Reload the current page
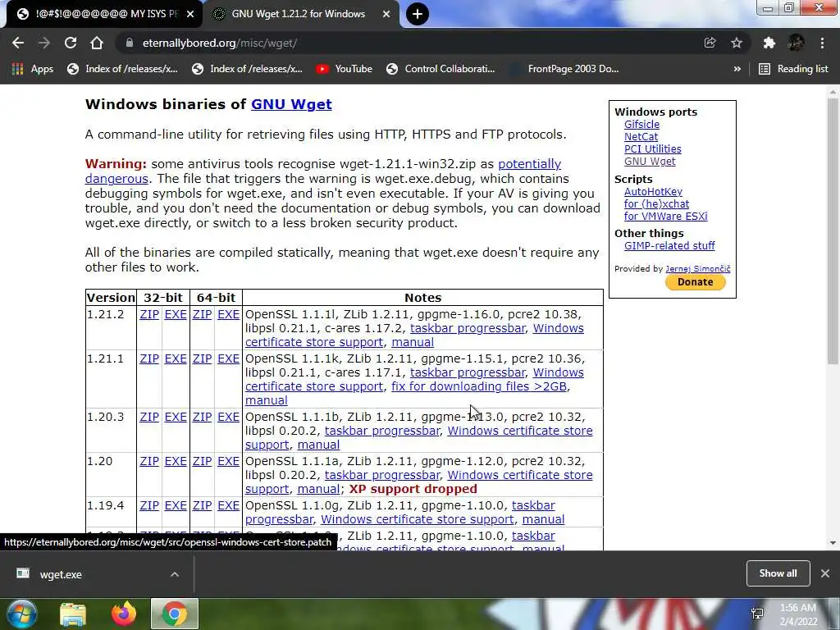This screenshot has width=840, height=630. [x=71, y=43]
